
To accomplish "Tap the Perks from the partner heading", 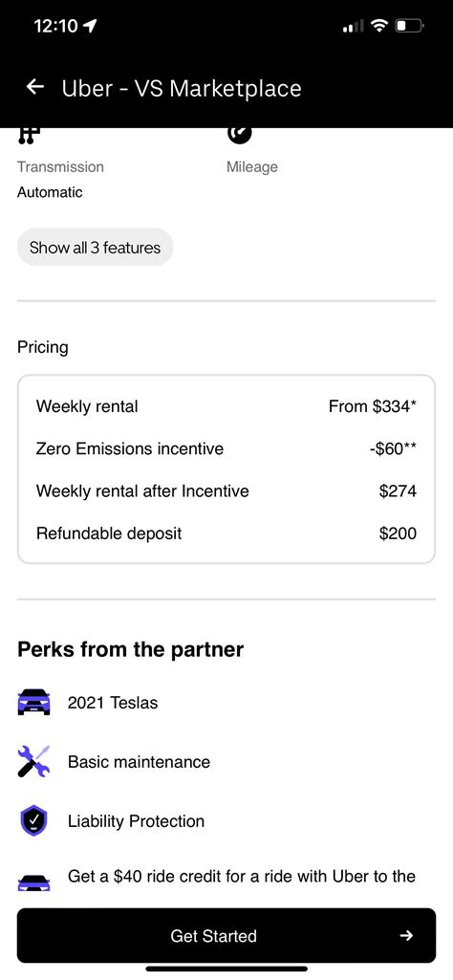I will tap(131, 649).
